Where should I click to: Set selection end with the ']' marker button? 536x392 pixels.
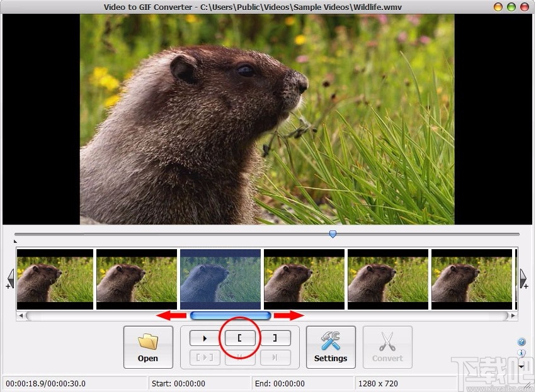[x=275, y=338]
